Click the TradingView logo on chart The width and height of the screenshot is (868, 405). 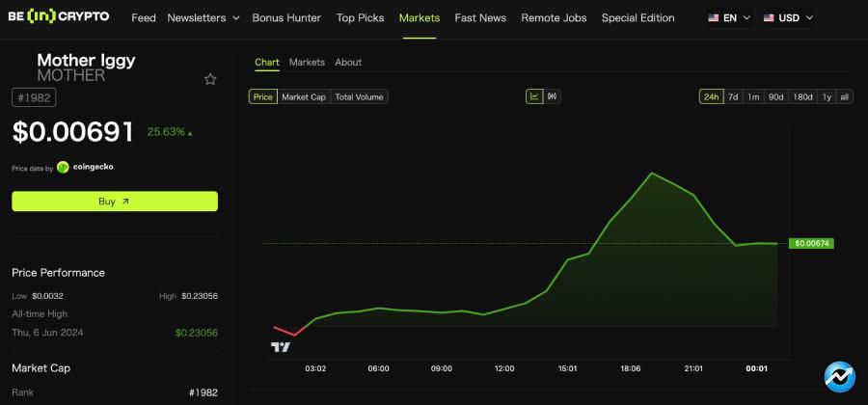281,347
